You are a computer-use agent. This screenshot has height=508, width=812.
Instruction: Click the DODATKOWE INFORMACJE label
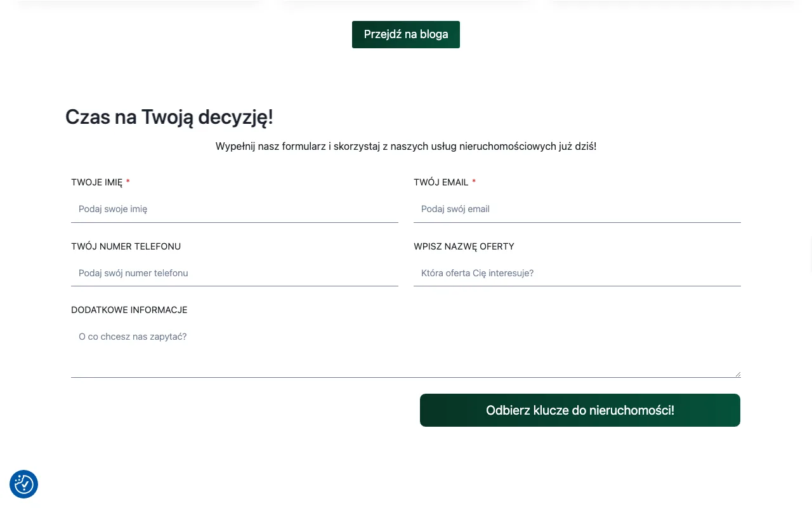(x=129, y=310)
